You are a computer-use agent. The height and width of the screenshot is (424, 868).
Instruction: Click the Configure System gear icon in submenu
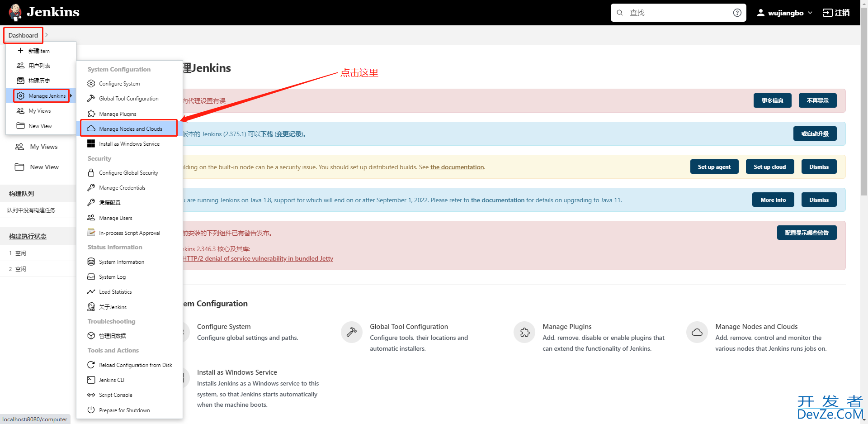(x=91, y=84)
